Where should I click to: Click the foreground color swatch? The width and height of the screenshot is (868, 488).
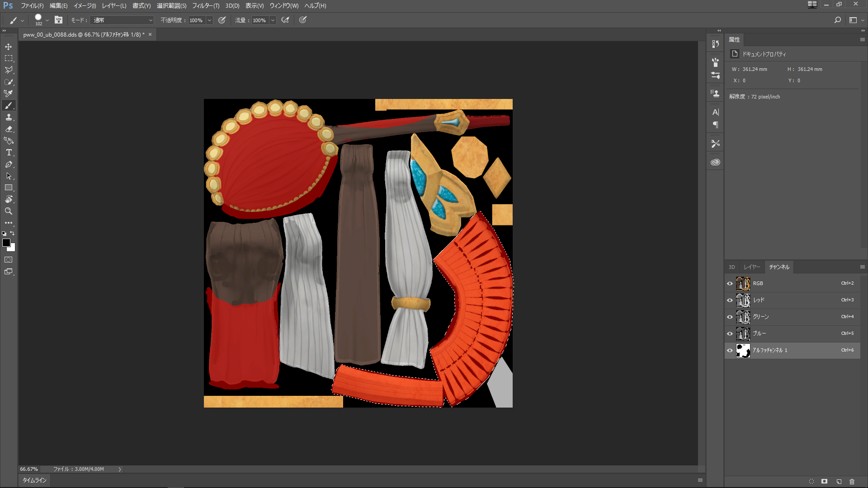pos(6,243)
